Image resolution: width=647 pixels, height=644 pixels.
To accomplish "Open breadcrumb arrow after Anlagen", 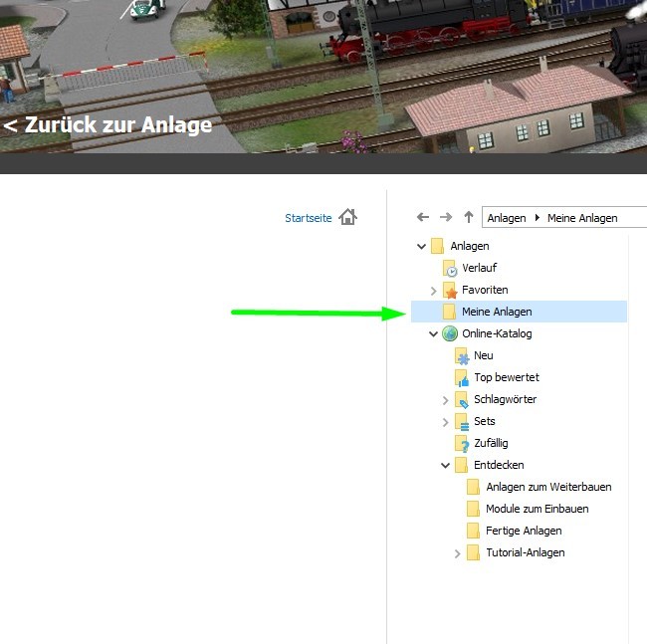I will [x=537, y=217].
